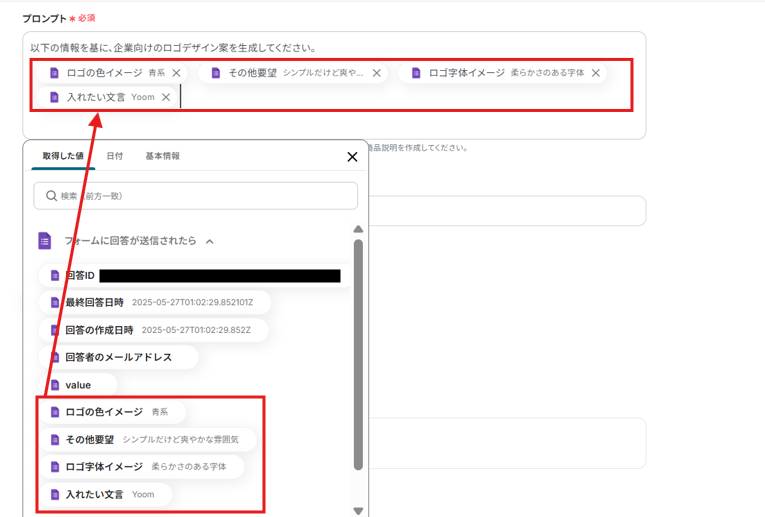Screen dimensions: 765x517
Task: Click the Google Forms icon beside フォームに回答が送信されたら
Action: coord(44,240)
